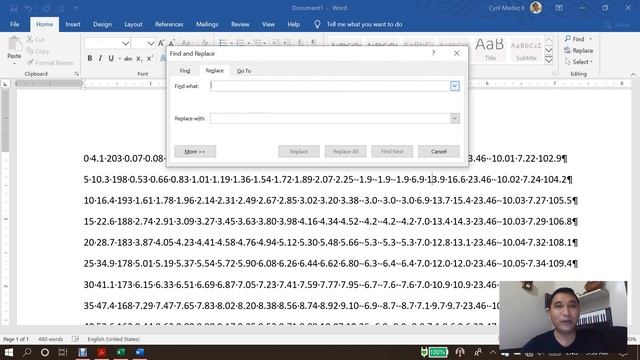Click Tell me what you want to do

364,24
